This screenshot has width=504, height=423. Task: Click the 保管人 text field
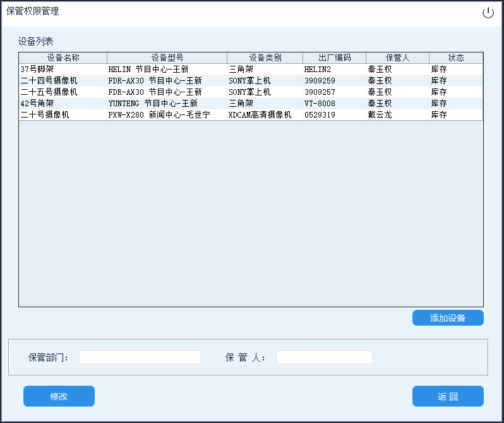click(324, 357)
